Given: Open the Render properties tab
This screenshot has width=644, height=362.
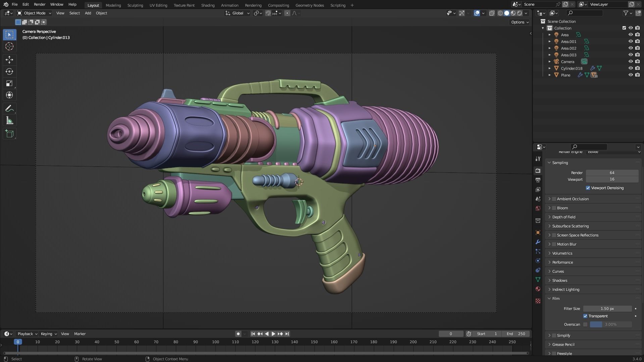Looking at the screenshot, I should [538, 170].
